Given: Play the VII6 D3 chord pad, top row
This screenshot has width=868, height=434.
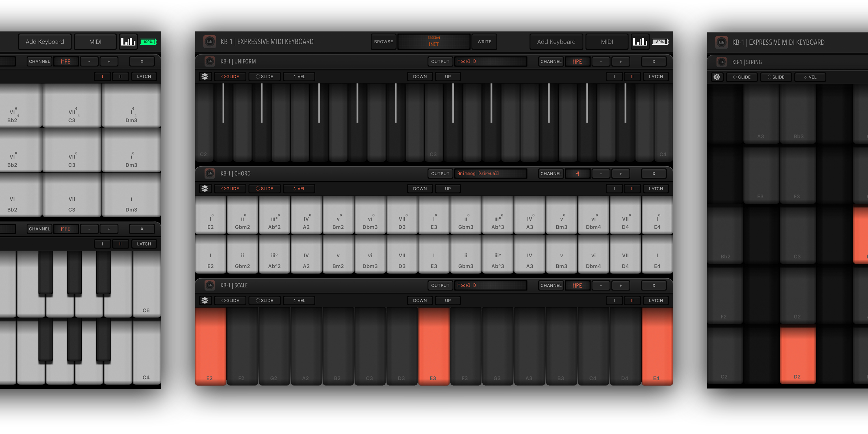Looking at the screenshot, I should [402, 215].
